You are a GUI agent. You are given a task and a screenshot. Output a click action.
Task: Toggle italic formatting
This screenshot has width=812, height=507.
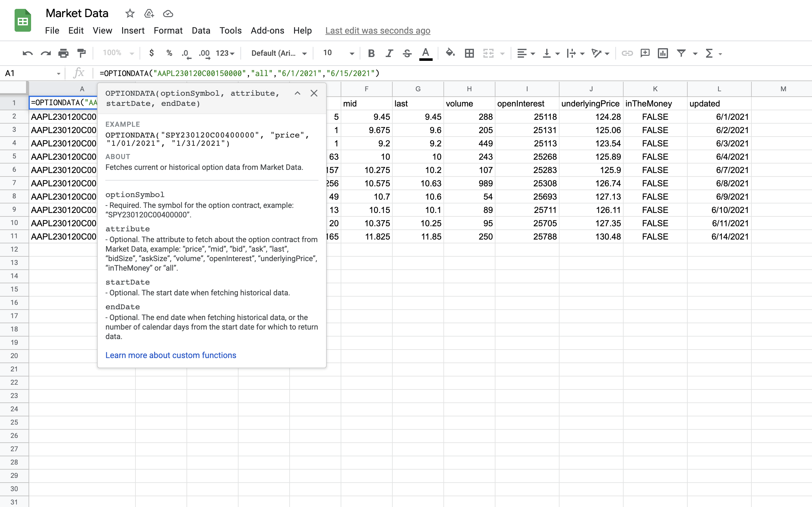coord(389,53)
